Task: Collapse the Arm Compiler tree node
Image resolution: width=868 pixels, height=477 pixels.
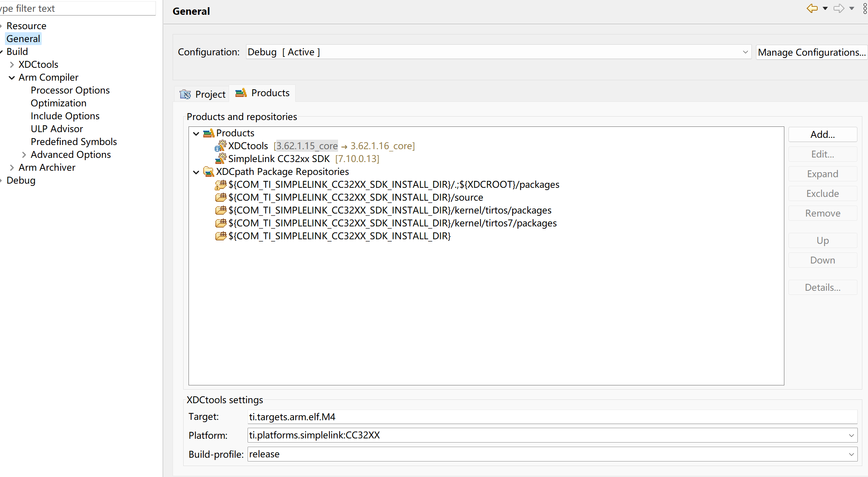Action: pos(12,78)
